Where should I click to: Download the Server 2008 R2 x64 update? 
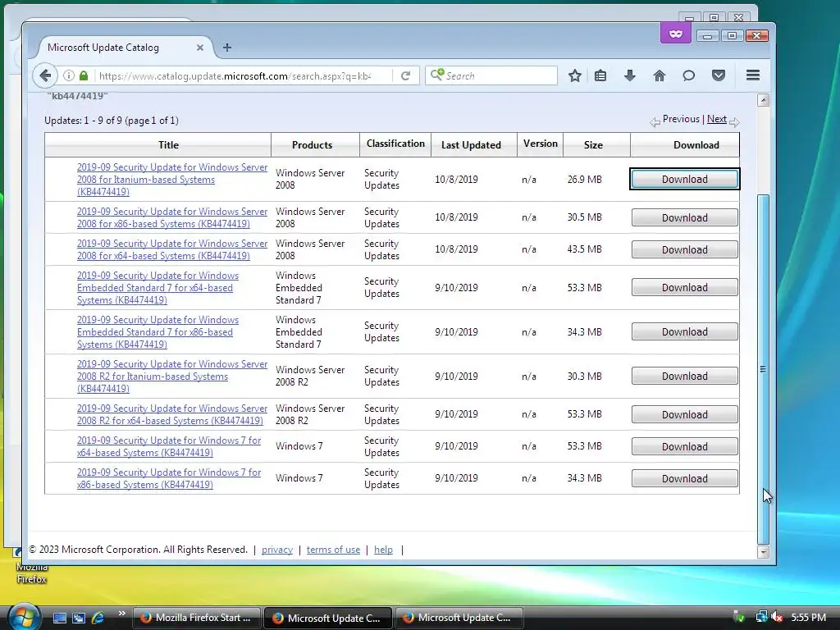click(685, 414)
